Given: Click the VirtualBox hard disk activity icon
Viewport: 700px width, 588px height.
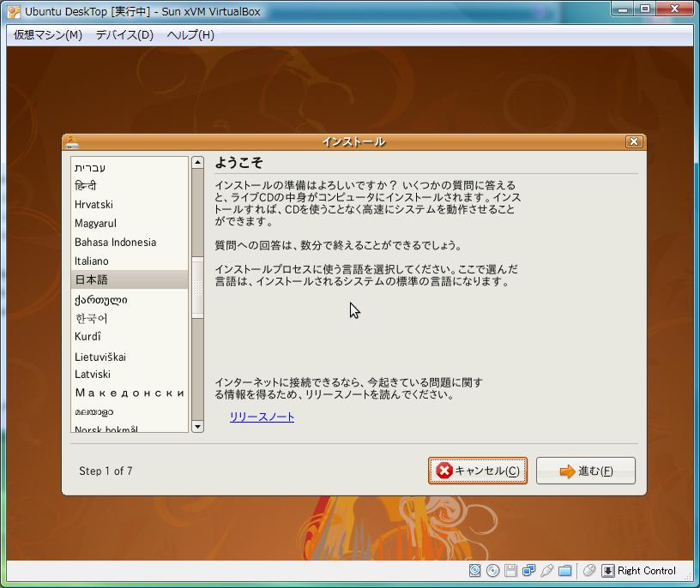Looking at the screenshot, I should 474,570.
